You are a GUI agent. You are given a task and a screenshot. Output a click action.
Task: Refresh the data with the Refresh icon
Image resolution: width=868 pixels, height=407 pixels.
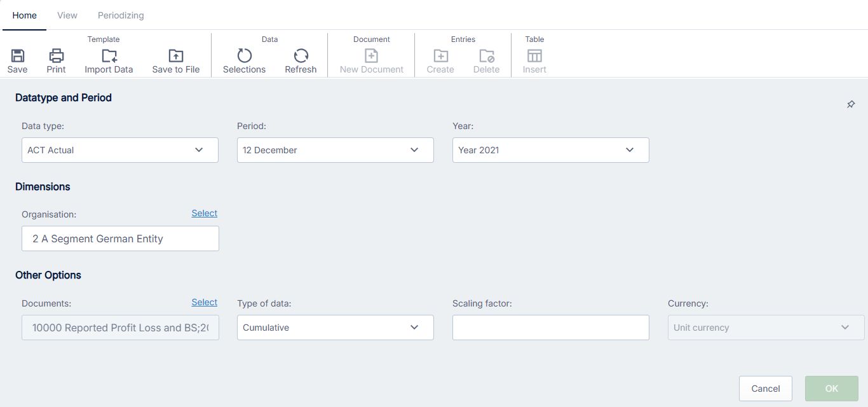click(301, 56)
